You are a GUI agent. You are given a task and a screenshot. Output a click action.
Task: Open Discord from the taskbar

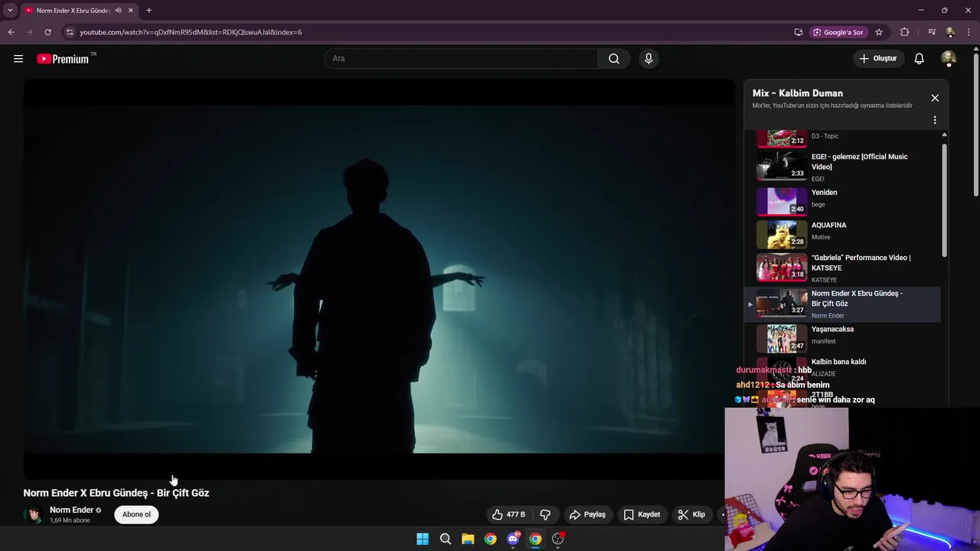(x=513, y=539)
